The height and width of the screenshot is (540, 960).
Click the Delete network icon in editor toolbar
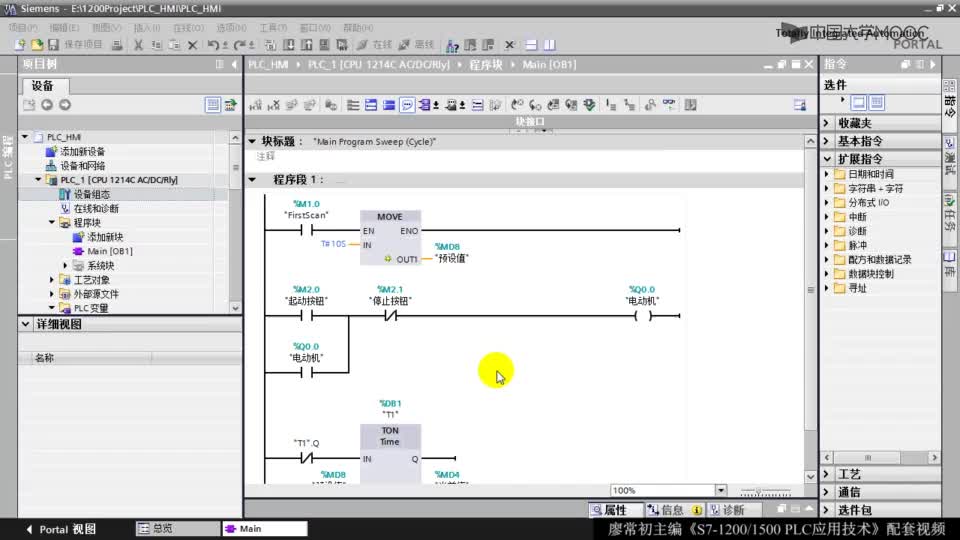pyautogui.click(x=273, y=105)
